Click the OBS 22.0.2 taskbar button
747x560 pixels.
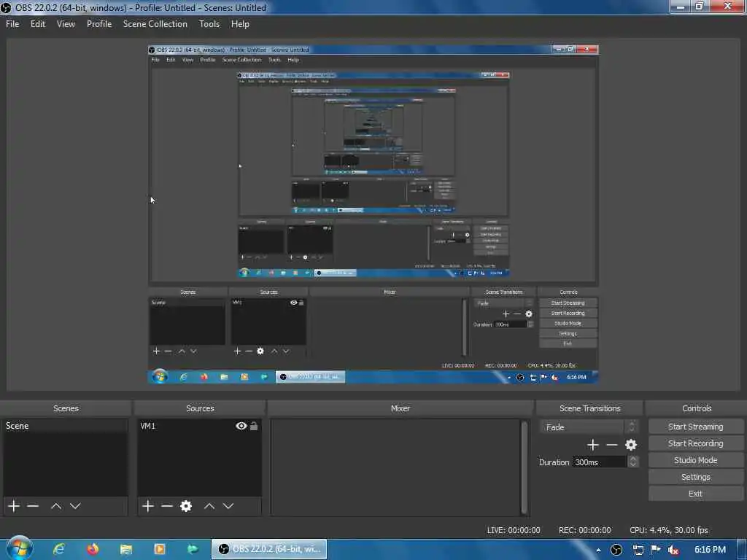point(269,549)
